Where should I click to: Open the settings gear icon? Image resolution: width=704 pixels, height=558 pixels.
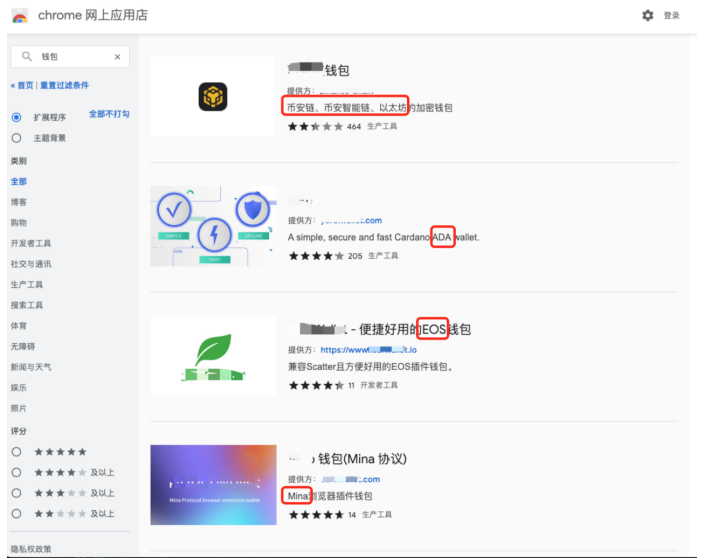pyautogui.click(x=647, y=16)
